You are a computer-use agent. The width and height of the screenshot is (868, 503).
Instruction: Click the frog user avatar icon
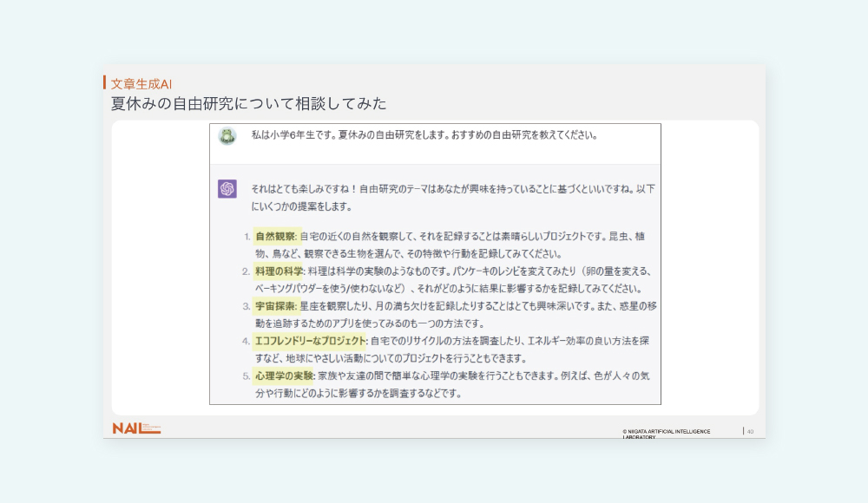click(227, 136)
